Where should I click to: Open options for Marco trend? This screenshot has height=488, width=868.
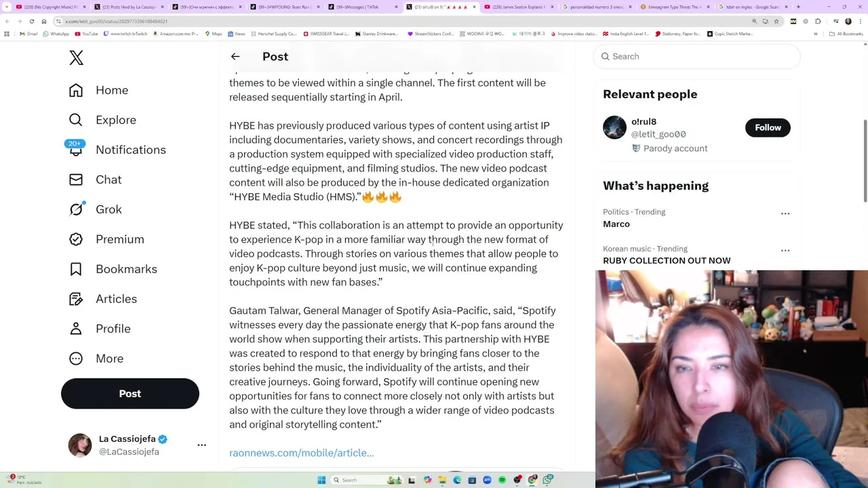pos(785,213)
